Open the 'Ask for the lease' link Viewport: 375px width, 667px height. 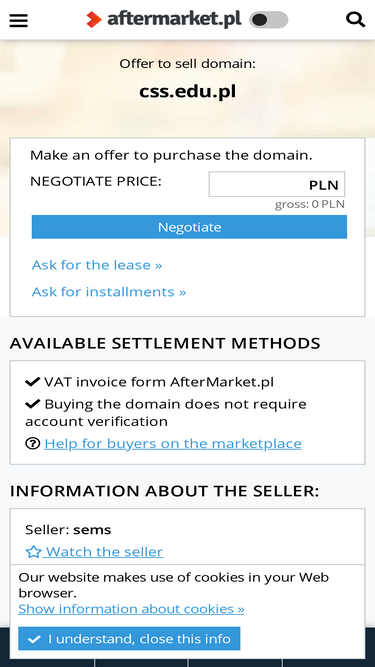(97, 265)
